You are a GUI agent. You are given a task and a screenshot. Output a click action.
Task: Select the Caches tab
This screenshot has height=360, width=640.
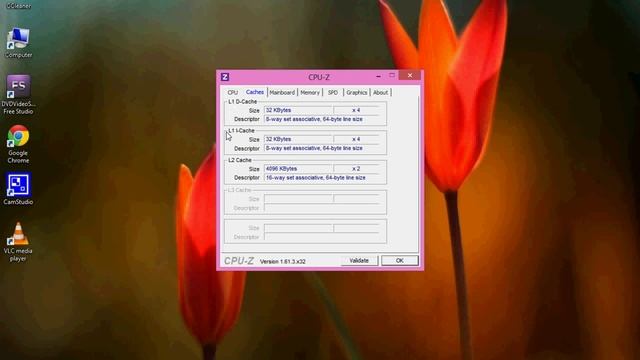coord(255,92)
